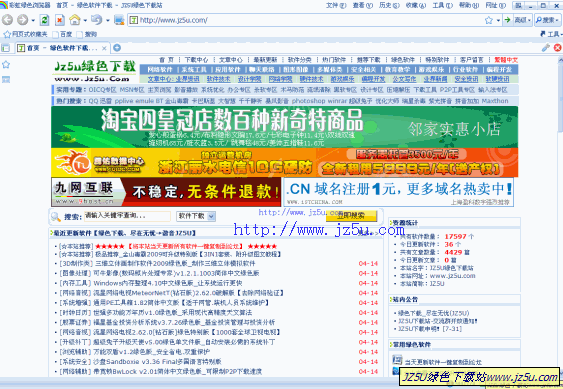563x389 pixels.
Task: Open the 软件下载 search category combo box
Action: tap(196, 216)
